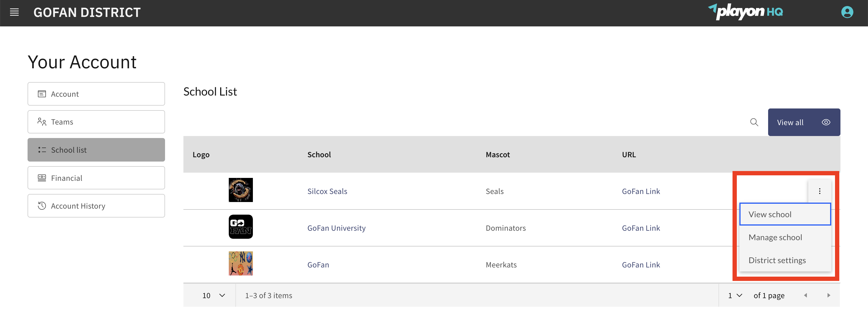Open the hamburger navigation menu
This screenshot has height=330, width=868.
(x=14, y=12)
